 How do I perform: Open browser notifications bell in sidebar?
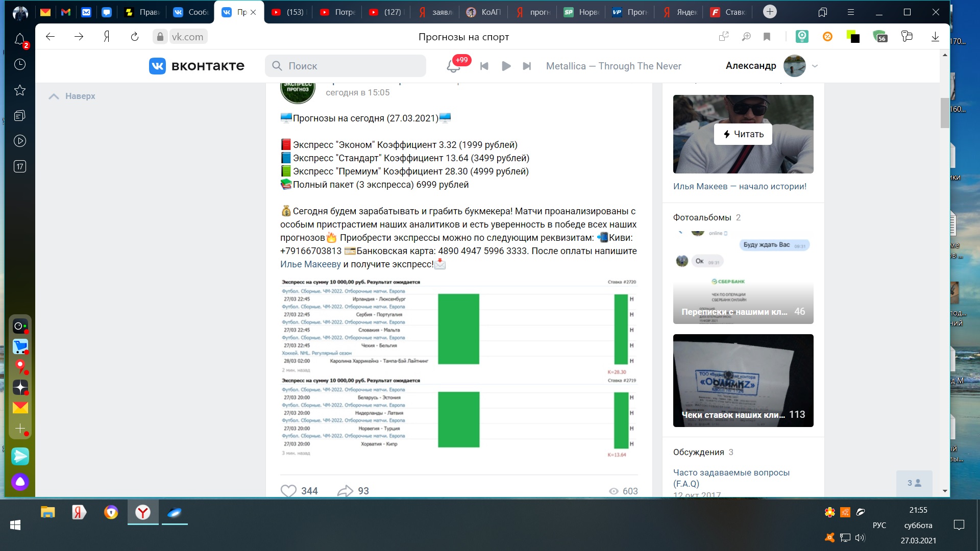tap(20, 39)
